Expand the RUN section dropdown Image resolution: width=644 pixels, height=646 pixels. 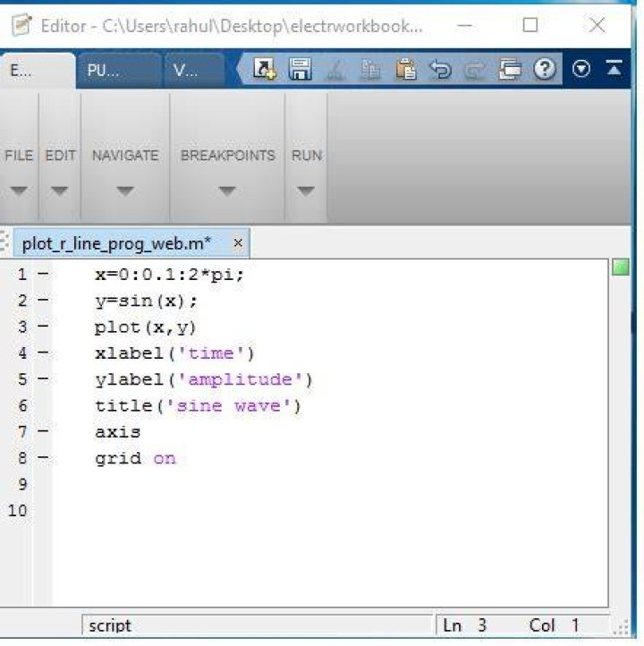(x=306, y=191)
